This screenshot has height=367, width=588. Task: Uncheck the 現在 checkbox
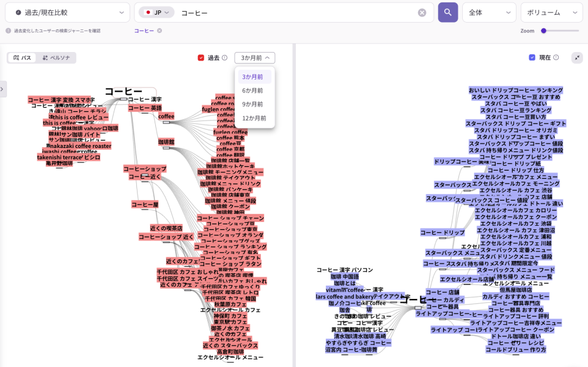(x=532, y=57)
